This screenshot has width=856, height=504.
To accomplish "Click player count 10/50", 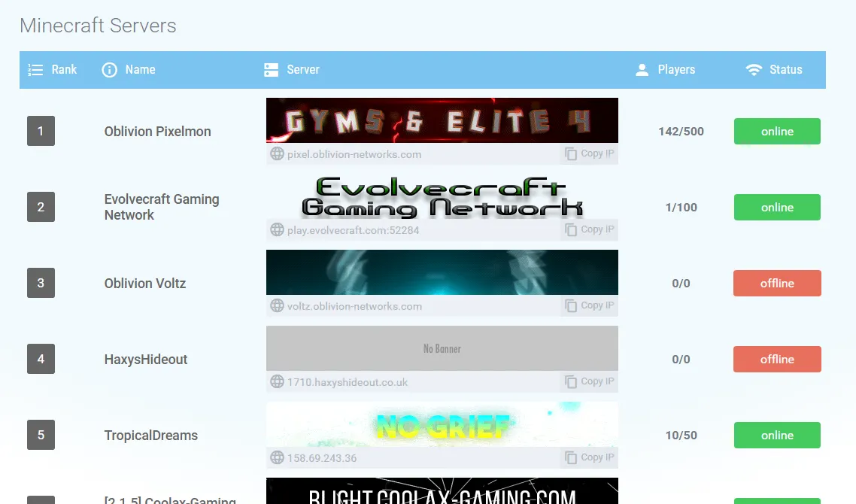I will 681,436.
